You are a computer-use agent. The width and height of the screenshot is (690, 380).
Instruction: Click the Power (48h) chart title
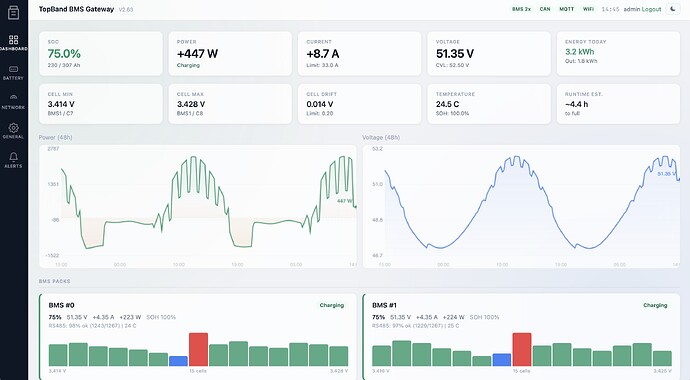pos(55,137)
